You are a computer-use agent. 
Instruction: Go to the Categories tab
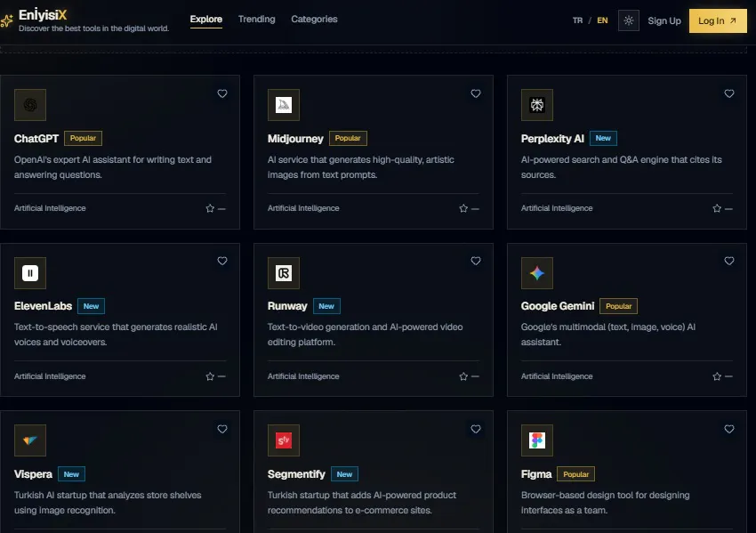(x=314, y=20)
